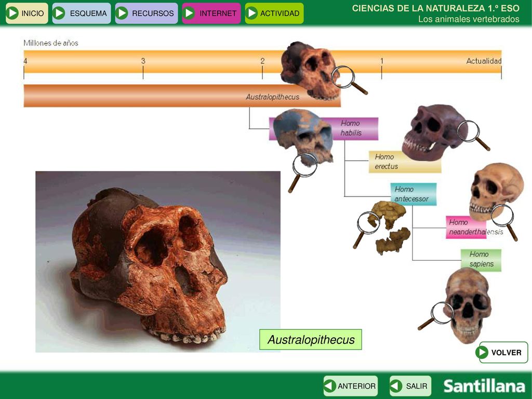Screen dimensions: 532x399
Task: Click the Homo neanderthalensis label box
Action: click(466, 227)
